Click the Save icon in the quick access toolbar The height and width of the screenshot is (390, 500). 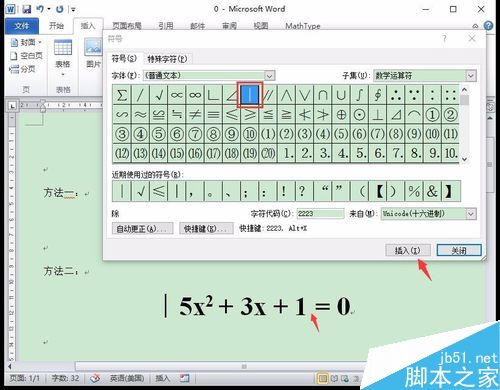tap(26, 9)
